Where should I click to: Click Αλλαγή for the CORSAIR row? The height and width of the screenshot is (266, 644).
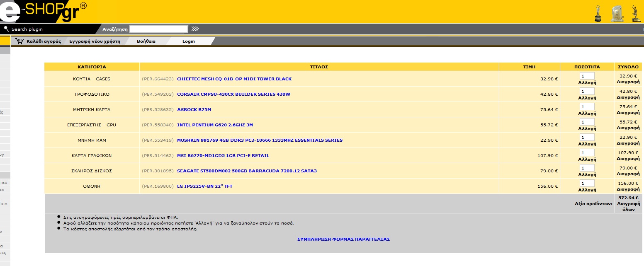[587, 98]
